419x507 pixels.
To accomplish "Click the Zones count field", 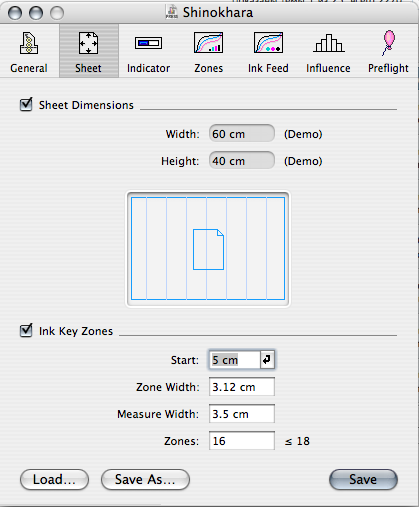I will tap(242, 441).
